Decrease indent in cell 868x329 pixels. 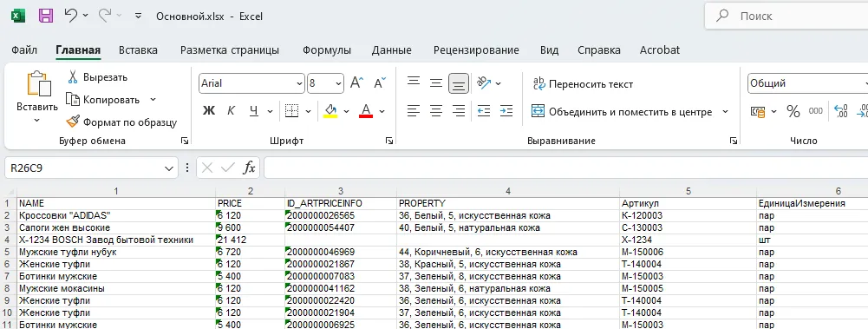pyautogui.click(x=484, y=111)
